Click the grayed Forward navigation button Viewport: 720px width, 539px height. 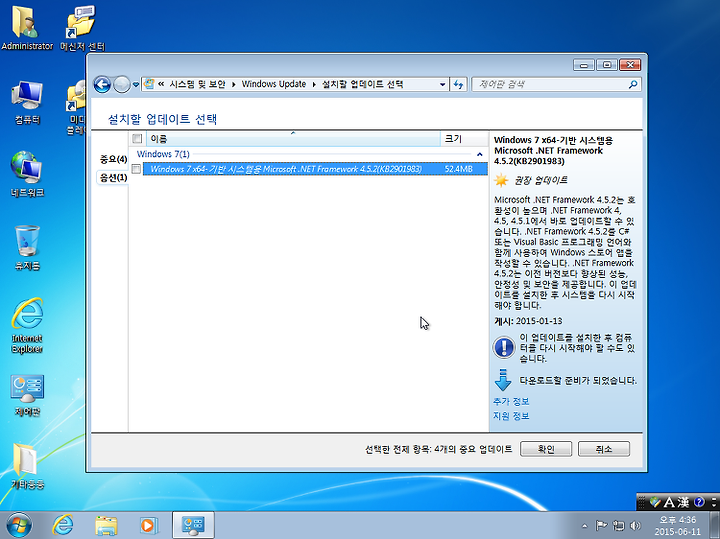coord(122,84)
